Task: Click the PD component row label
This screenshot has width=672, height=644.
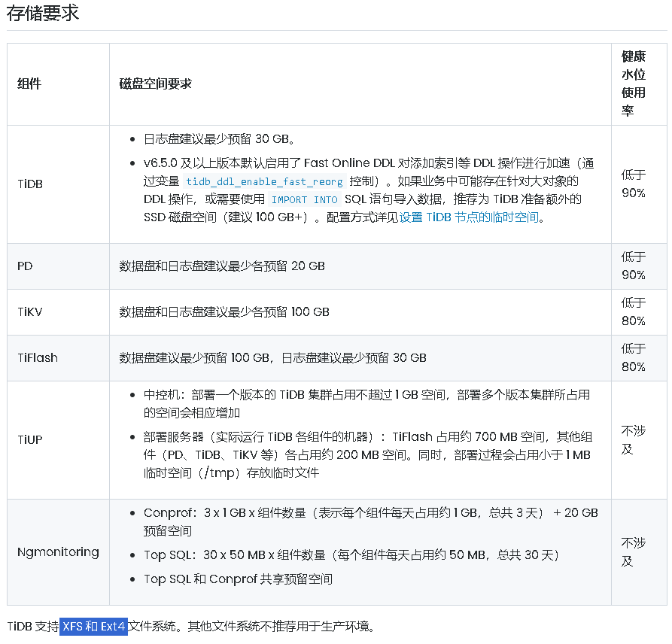Action: pyautogui.click(x=25, y=266)
